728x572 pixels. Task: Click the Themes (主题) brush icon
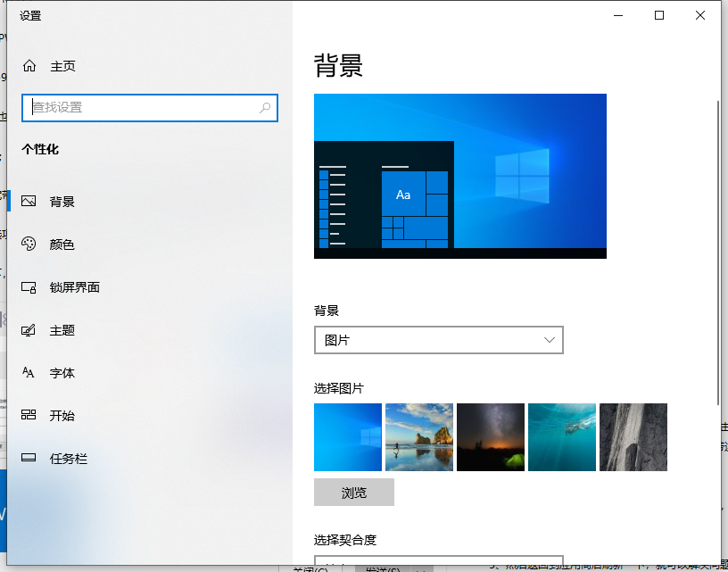(x=29, y=330)
